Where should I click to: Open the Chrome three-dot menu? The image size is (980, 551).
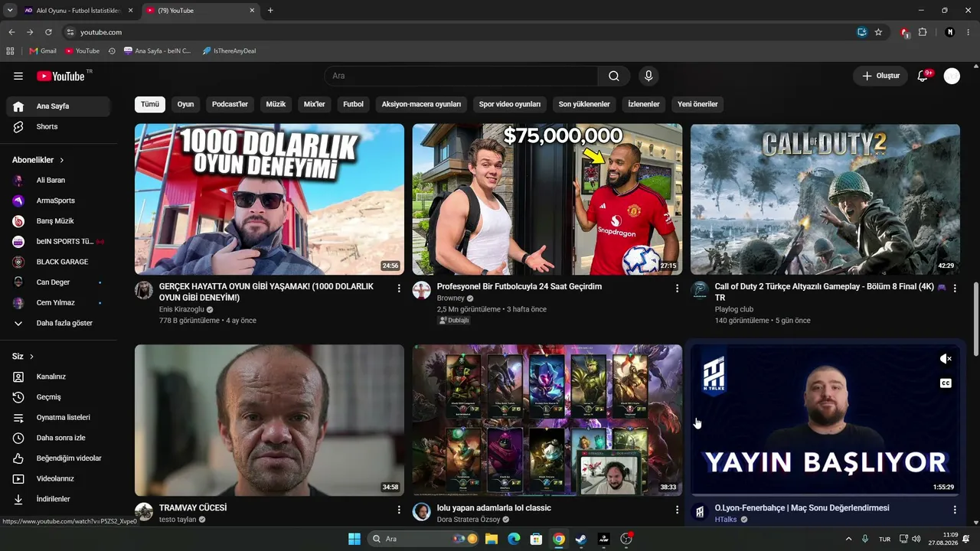[x=968, y=32]
